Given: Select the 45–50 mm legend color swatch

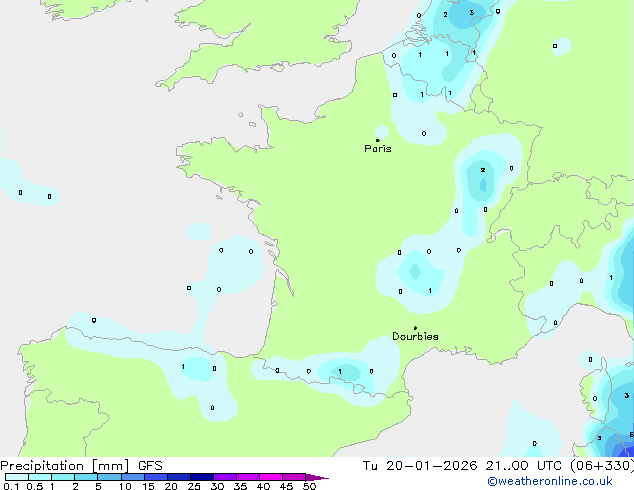Looking at the screenshot, I should click(294, 477).
